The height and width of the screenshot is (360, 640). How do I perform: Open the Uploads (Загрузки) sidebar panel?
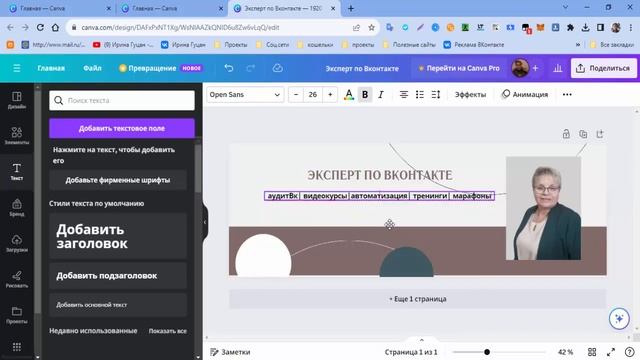tap(16, 243)
